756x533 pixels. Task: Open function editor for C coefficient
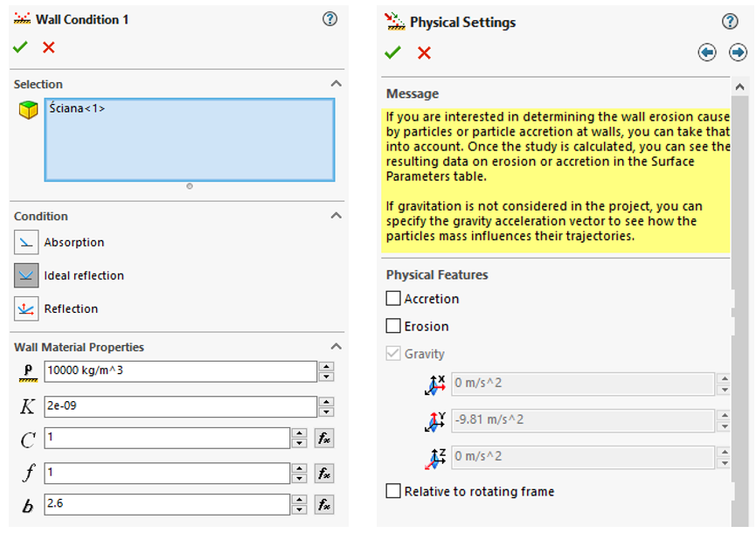pyautogui.click(x=324, y=439)
